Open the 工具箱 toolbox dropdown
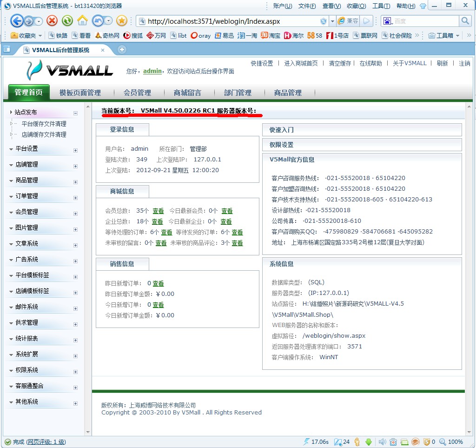 point(444,35)
